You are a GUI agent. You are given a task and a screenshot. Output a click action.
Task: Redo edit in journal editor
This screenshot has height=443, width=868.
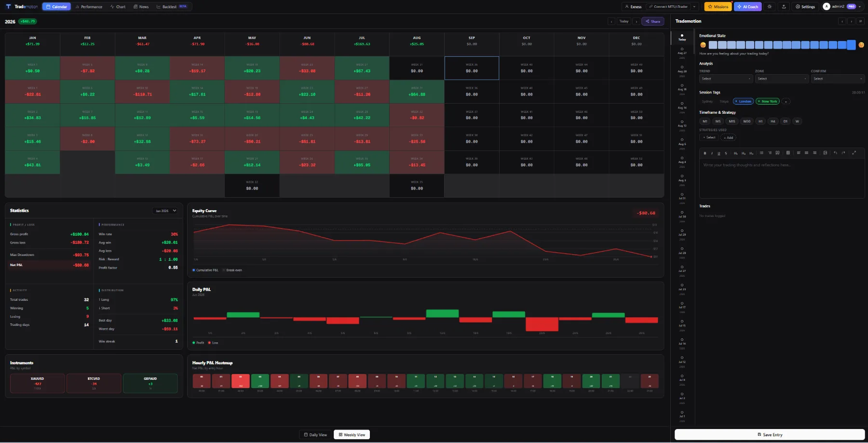click(x=843, y=153)
